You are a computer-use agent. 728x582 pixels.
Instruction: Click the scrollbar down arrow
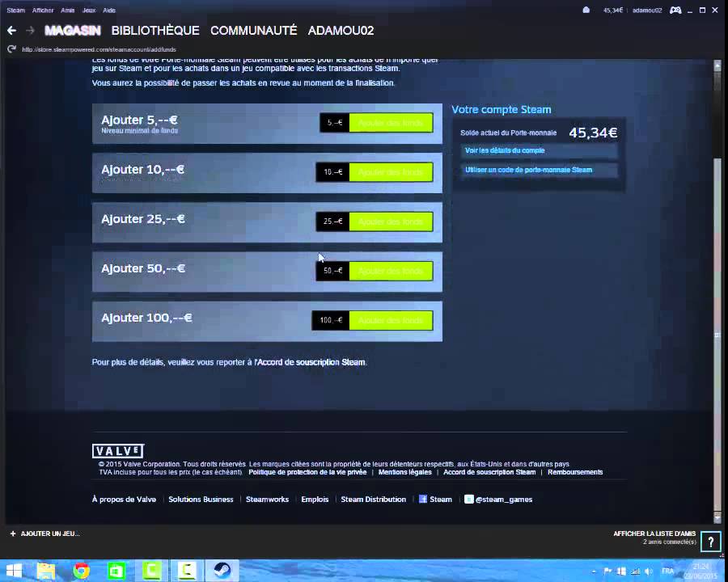tap(717, 517)
